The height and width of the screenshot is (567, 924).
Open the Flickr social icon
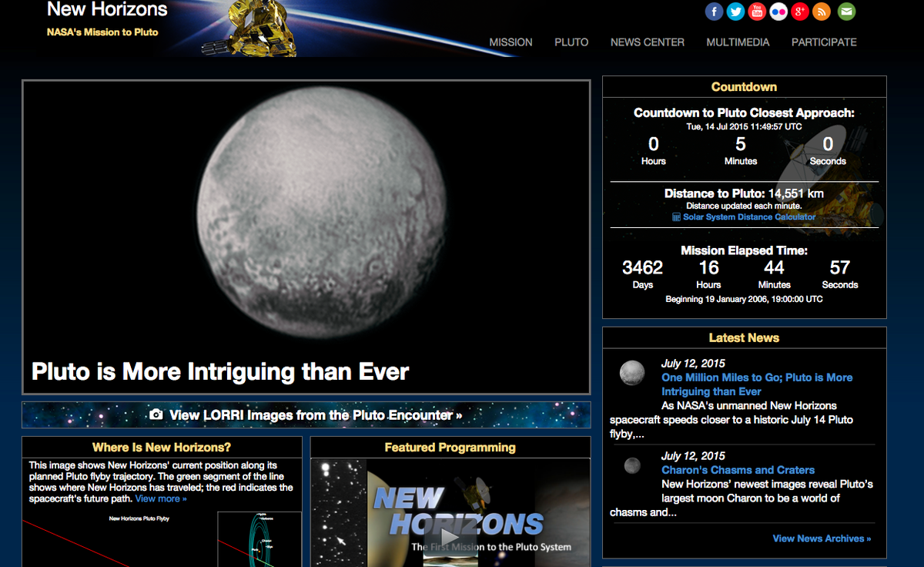(x=778, y=12)
